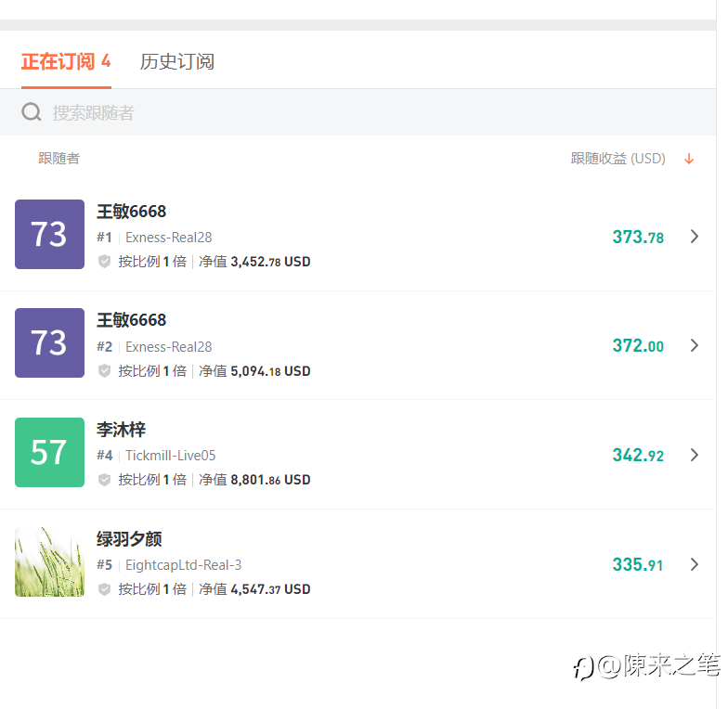Select the #2 Exness-Real28 account text
728x709 pixels.
click(x=154, y=347)
